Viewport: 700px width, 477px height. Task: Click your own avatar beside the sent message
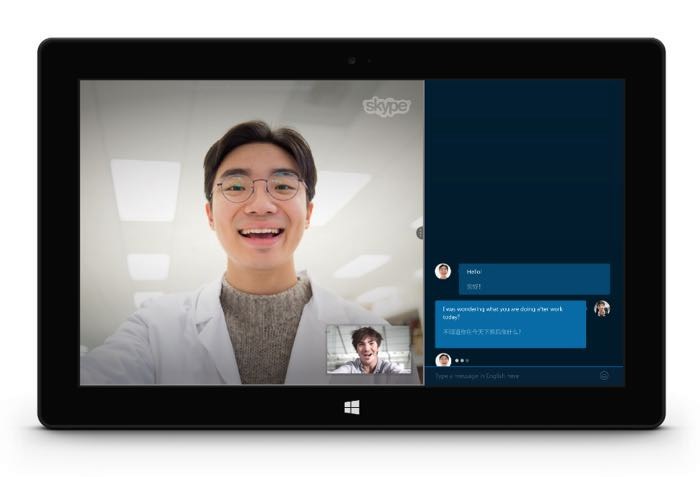click(602, 308)
